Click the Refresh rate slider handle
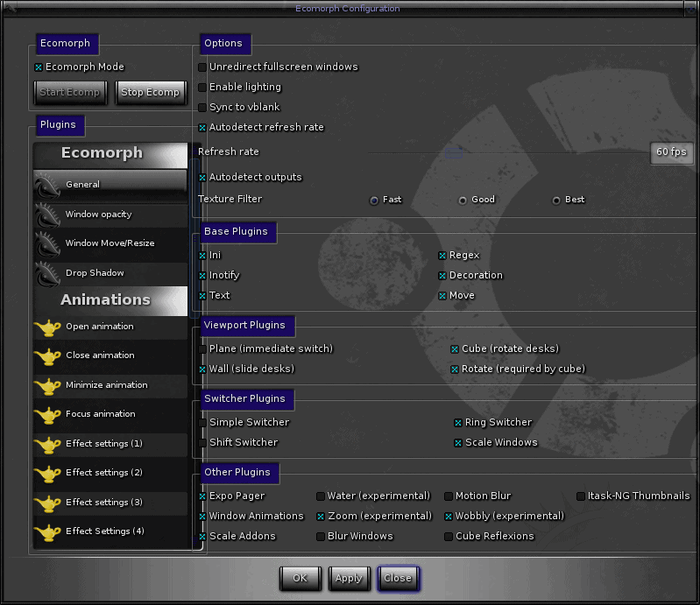This screenshot has height=605, width=700. pos(454,153)
